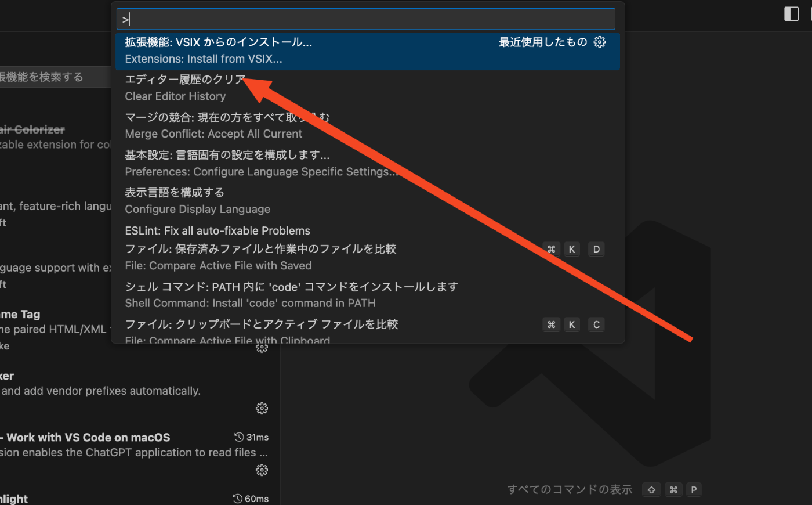Click the 60ms activation time indicator

click(x=251, y=499)
